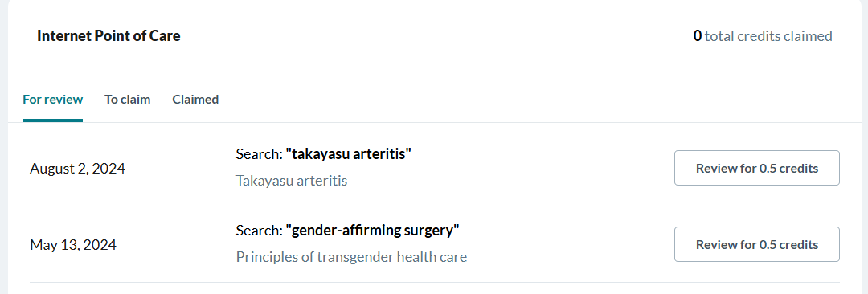Select the For review tab
This screenshot has height=294, width=868.
pos(52,100)
